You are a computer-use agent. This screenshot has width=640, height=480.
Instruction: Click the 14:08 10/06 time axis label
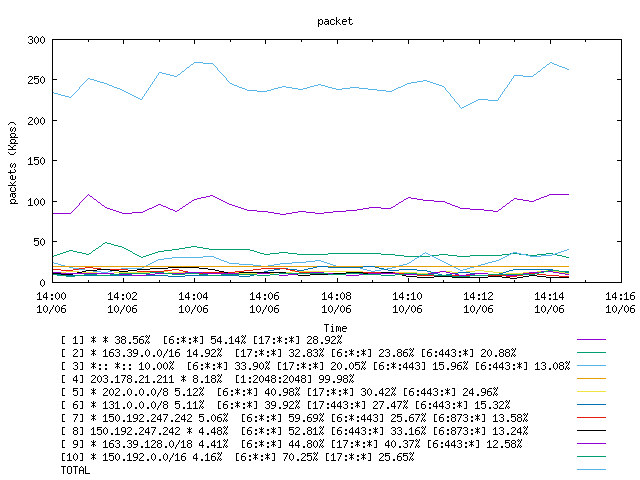(336, 302)
